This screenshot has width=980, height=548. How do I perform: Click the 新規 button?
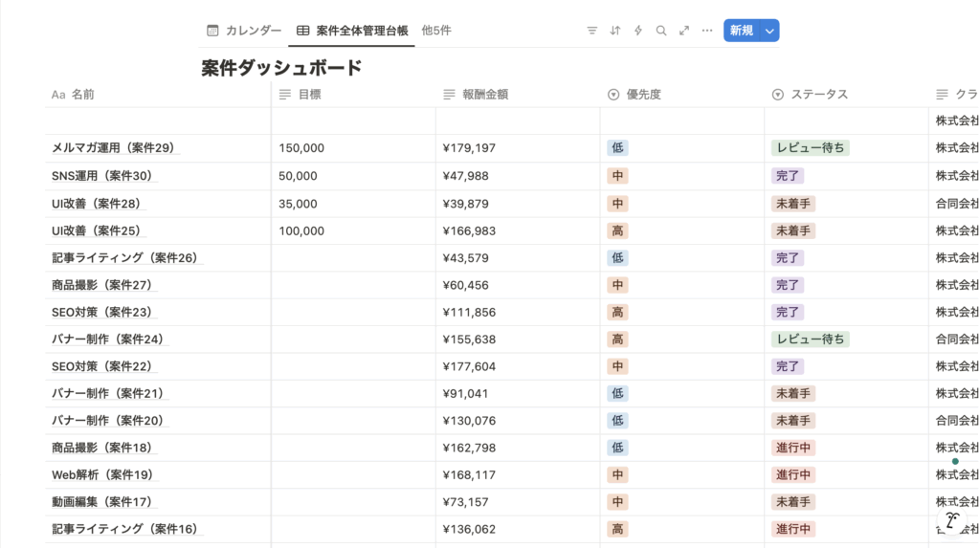coord(742,31)
